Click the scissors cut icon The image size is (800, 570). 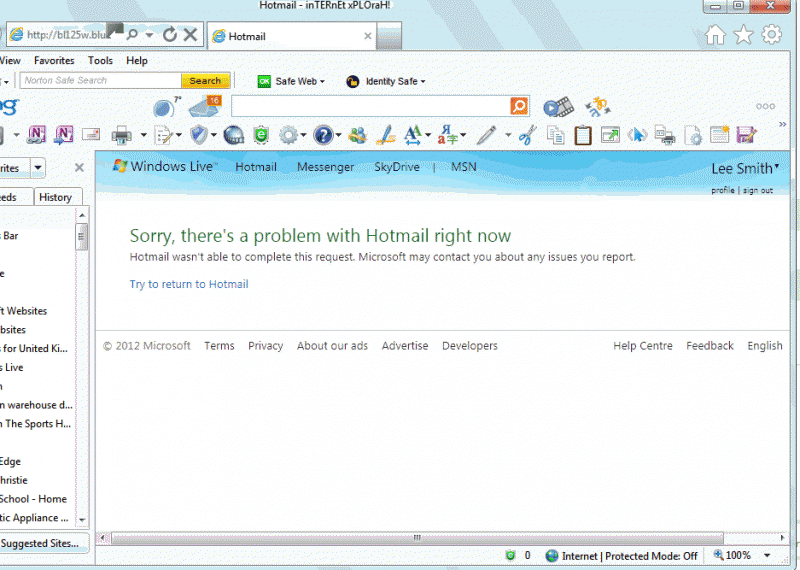coord(528,136)
